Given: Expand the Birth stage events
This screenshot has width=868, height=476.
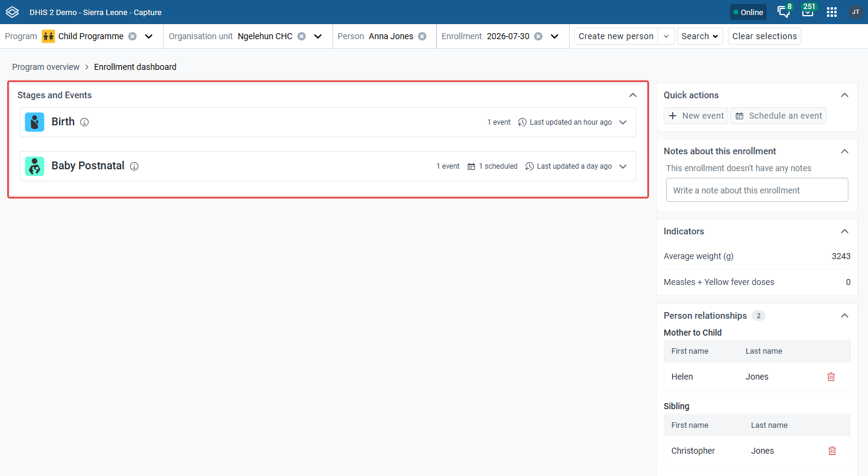Looking at the screenshot, I should 623,122.
